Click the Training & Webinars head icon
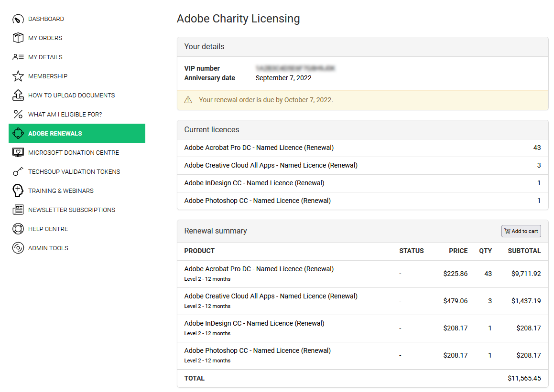The height and width of the screenshot is (392, 554). coord(18,191)
